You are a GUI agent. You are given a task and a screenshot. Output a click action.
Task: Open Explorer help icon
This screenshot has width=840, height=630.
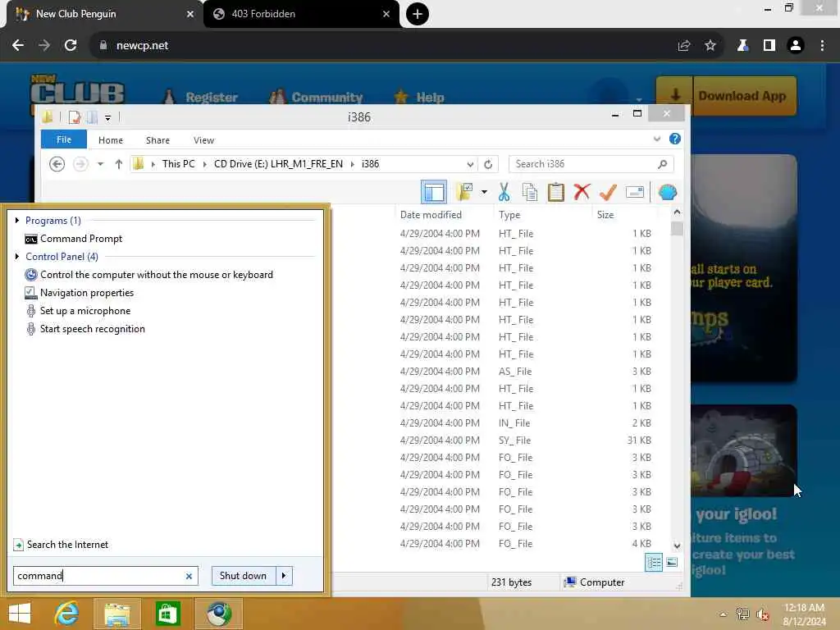coord(675,139)
